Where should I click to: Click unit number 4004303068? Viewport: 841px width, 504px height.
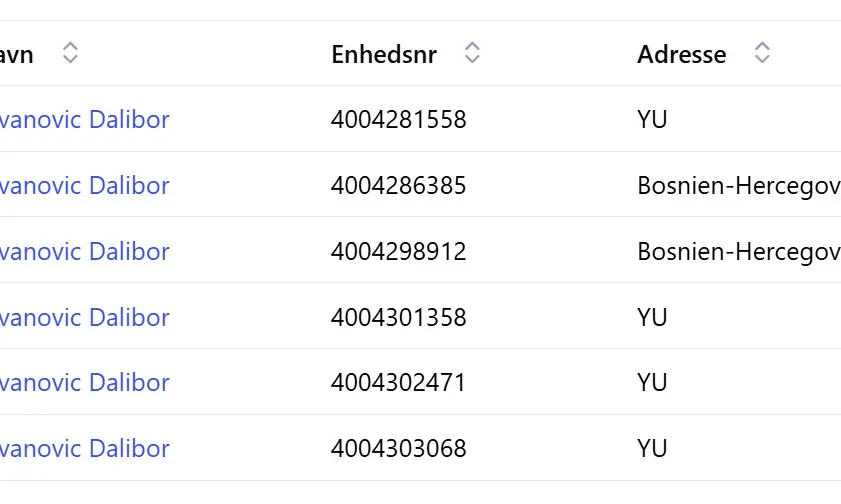pyautogui.click(x=398, y=449)
